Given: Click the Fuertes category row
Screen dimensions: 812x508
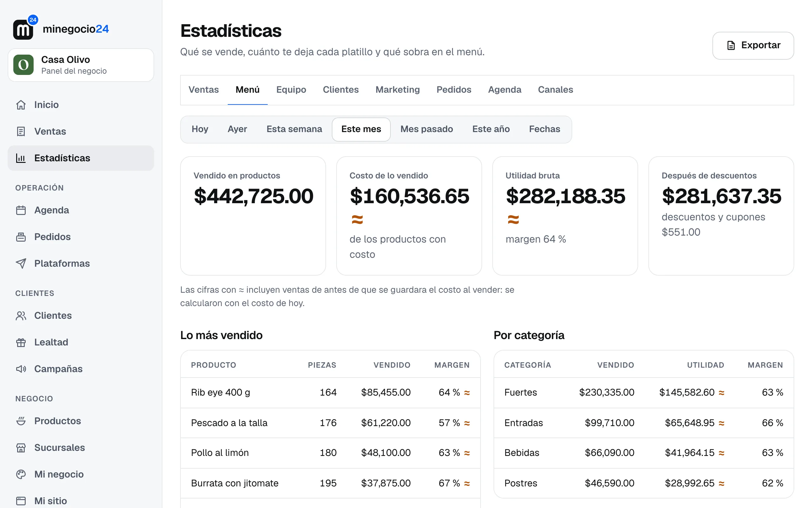Looking at the screenshot, I should click(x=644, y=392).
